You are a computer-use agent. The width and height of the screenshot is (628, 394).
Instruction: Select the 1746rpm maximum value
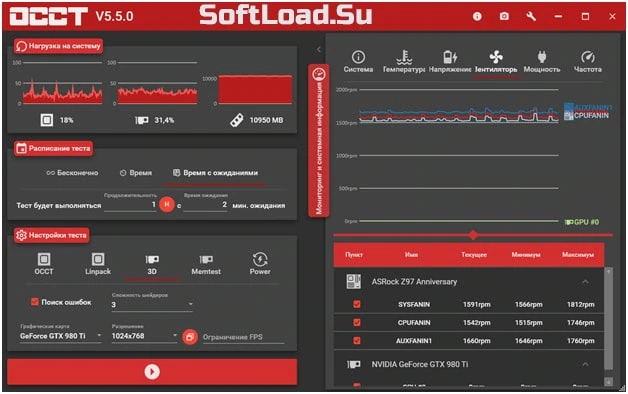tap(581, 322)
